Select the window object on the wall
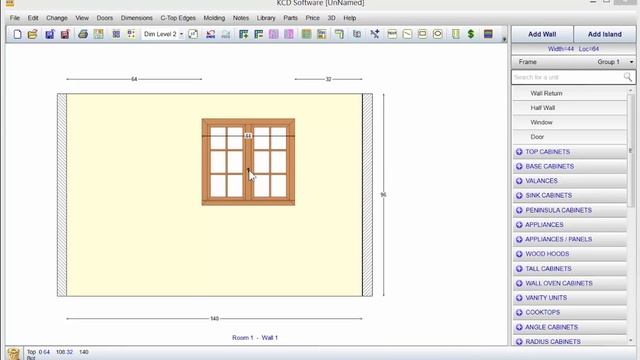640x360 pixels. pyautogui.click(x=248, y=162)
